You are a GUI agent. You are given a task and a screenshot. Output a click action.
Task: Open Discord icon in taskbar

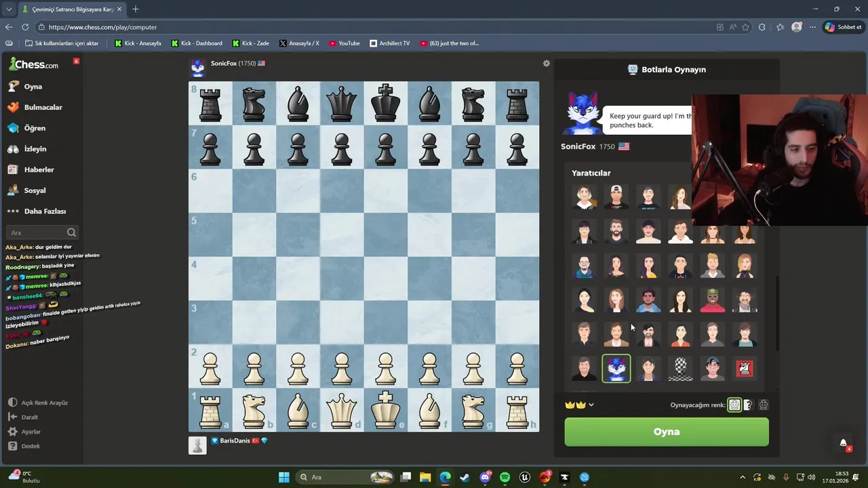[485, 477]
